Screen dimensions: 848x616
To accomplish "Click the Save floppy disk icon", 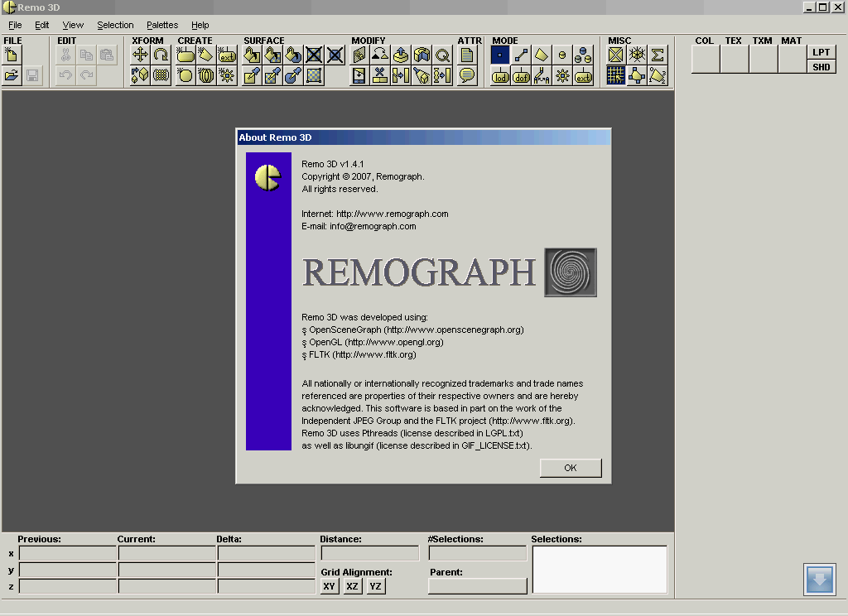I will click(32, 75).
